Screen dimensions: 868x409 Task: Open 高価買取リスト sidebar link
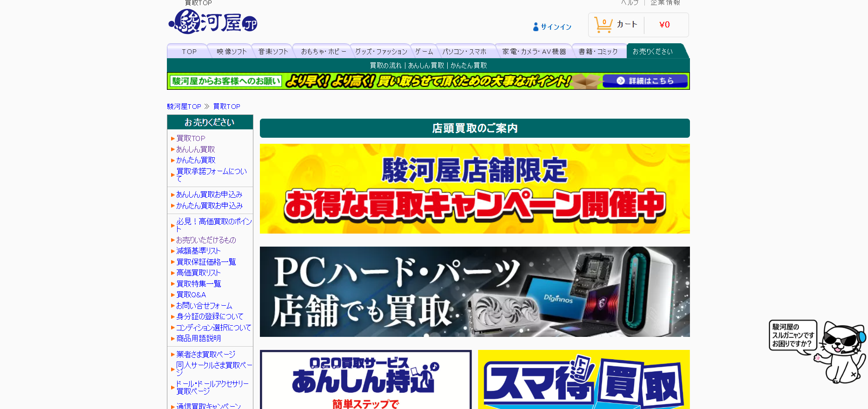coord(199,273)
